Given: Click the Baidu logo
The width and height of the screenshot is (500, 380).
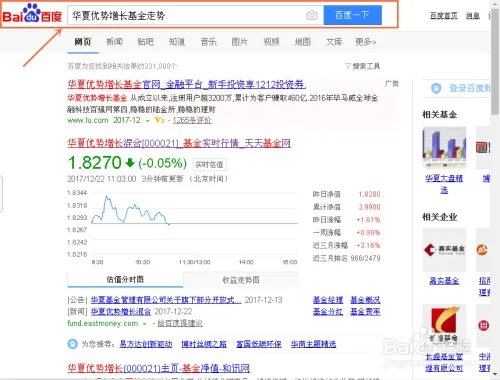Looking at the screenshot, I should click(32, 14).
